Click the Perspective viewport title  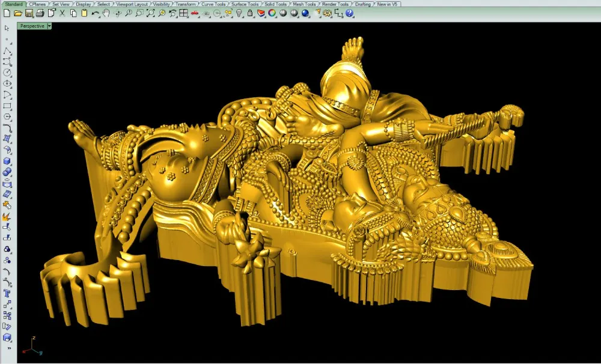(32, 26)
